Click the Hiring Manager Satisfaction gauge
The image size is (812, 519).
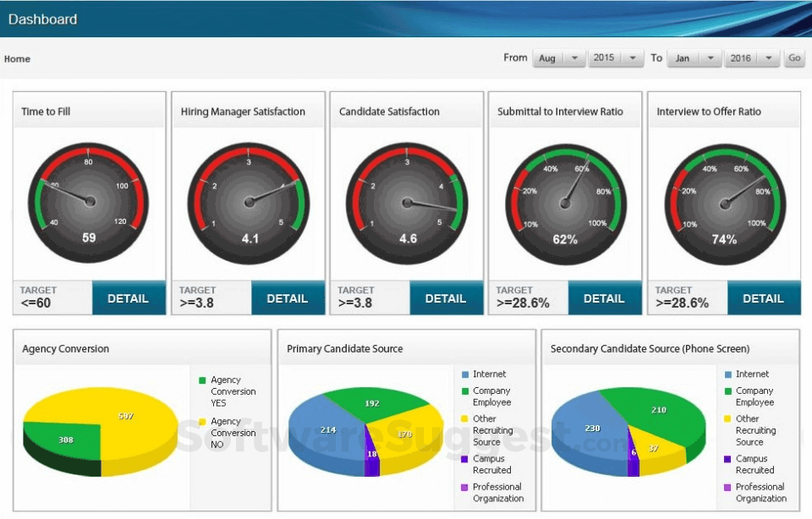[x=247, y=203]
